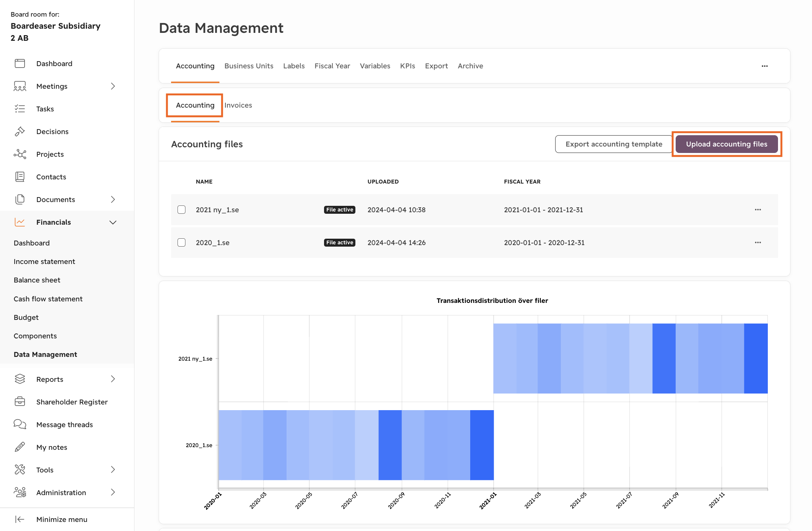Open Budget under Financials
Image resolution: width=812 pixels, height=531 pixels.
(x=26, y=317)
